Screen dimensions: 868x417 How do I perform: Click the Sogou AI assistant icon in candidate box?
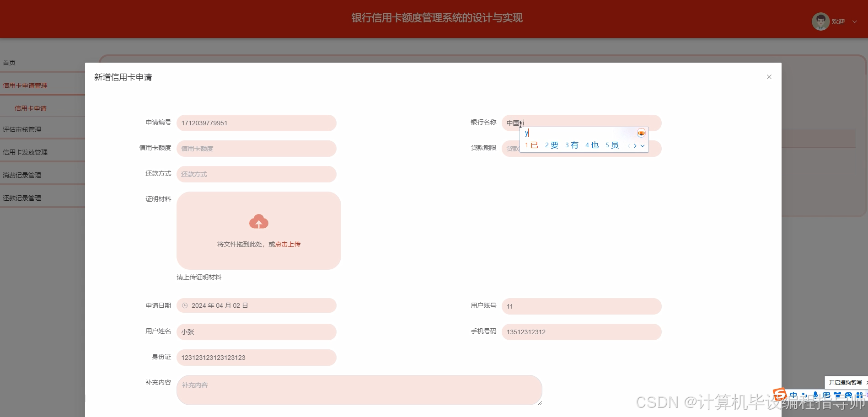click(641, 133)
